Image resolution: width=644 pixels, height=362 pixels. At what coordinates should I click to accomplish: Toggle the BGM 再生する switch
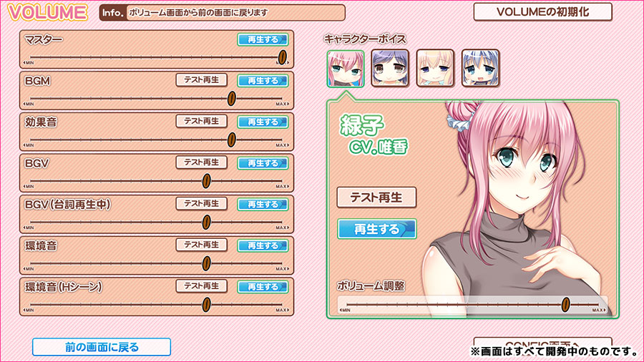263,81
